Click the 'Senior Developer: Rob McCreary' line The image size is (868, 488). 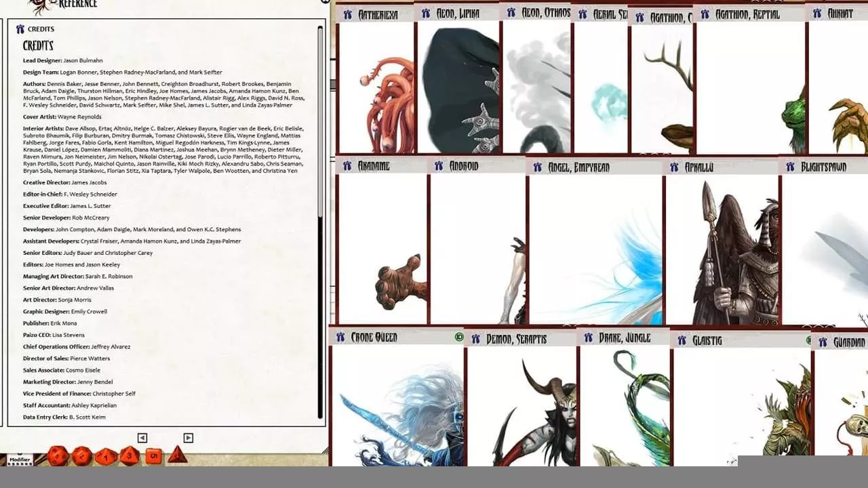66,218
